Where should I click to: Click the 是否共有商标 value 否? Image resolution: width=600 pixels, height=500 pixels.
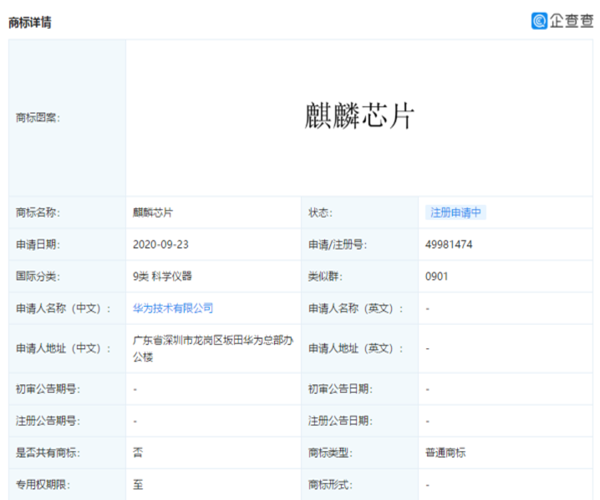pos(138,453)
